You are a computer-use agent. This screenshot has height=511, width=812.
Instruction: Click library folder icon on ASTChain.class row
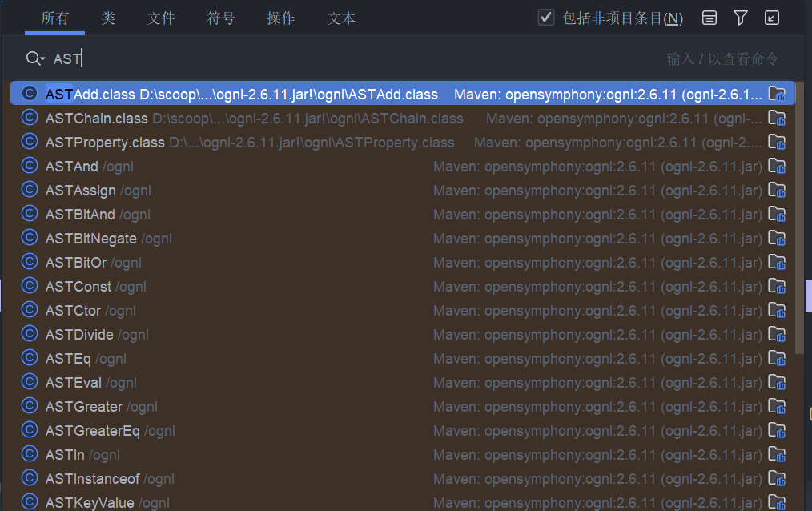point(777,118)
